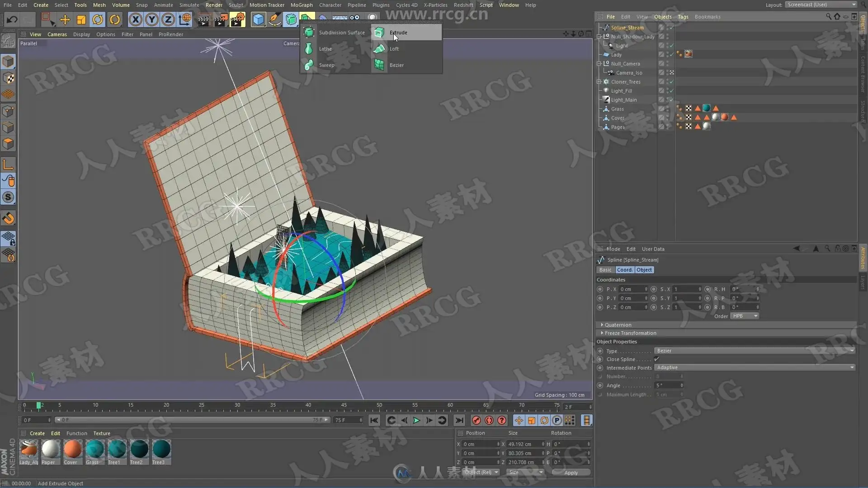Jump to the start of the animation
Viewport: 868px width, 488px height.
coord(374,421)
